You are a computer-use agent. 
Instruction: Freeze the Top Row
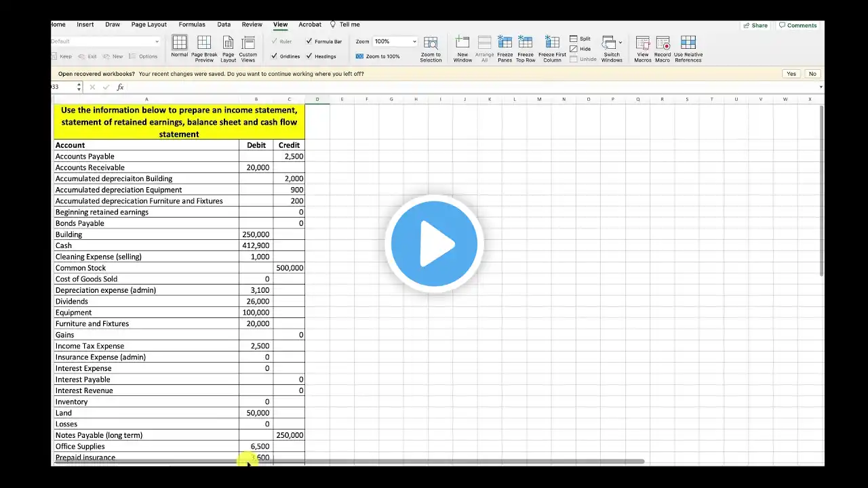526,49
